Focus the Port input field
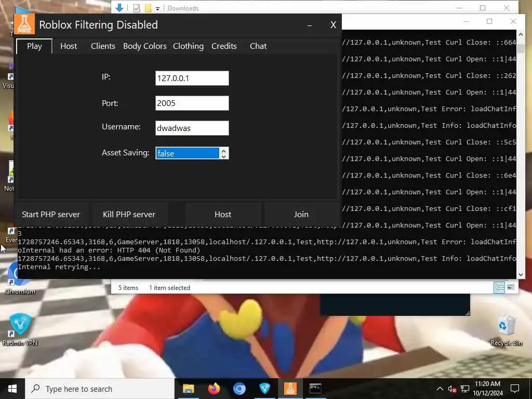This screenshot has height=399, width=532. click(x=192, y=103)
